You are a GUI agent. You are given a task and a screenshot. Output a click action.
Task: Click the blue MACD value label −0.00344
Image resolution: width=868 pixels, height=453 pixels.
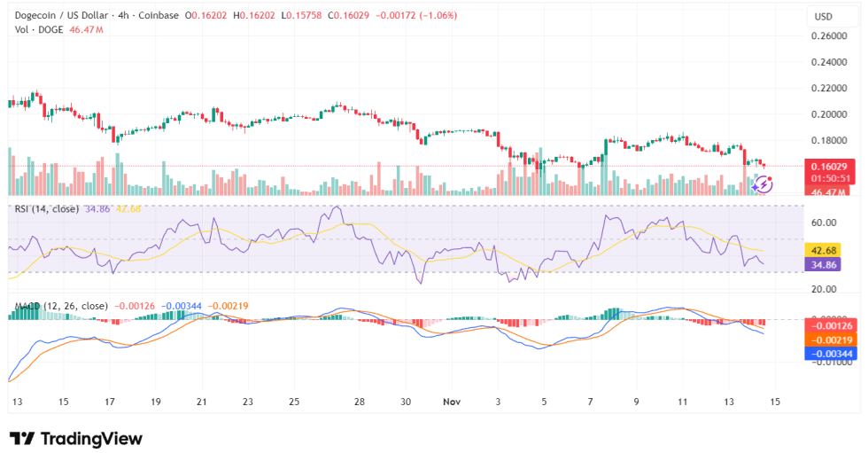829,354
